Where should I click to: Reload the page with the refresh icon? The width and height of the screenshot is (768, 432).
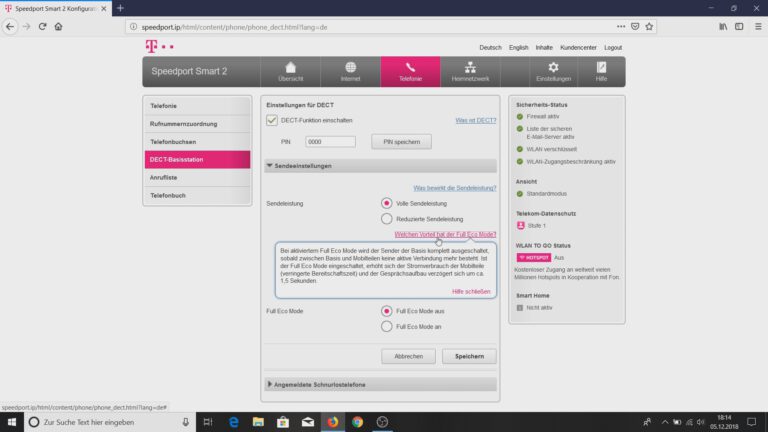click(42, 26)
